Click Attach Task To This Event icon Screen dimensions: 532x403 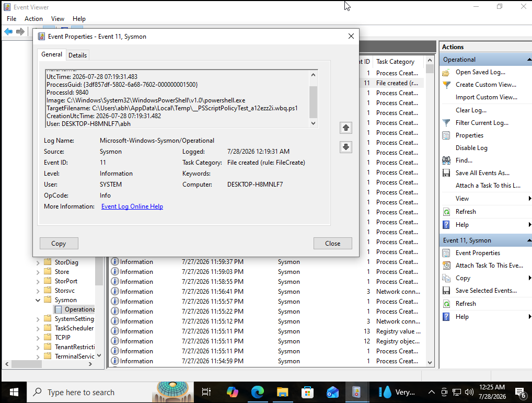(x=446, y=266)
